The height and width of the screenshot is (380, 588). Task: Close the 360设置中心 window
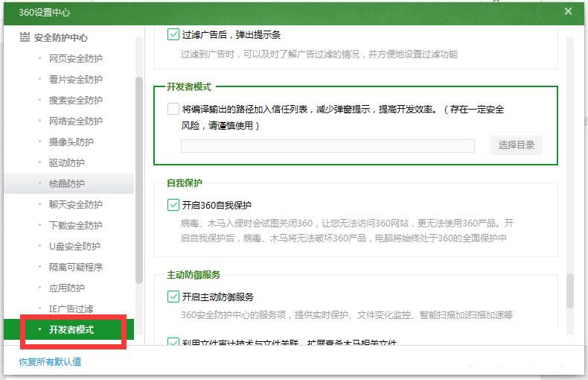pyautogui.click(x=568, y=11)
